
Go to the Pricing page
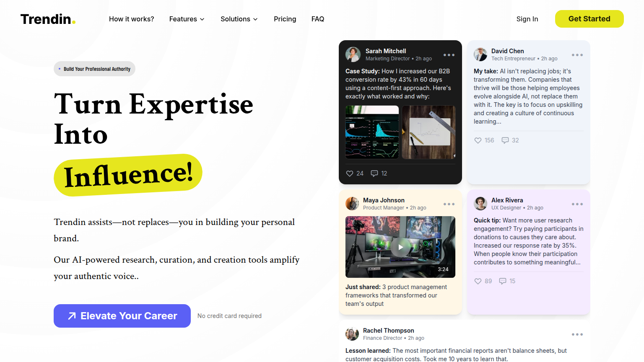pyautogui.click(x=285, y=19)
